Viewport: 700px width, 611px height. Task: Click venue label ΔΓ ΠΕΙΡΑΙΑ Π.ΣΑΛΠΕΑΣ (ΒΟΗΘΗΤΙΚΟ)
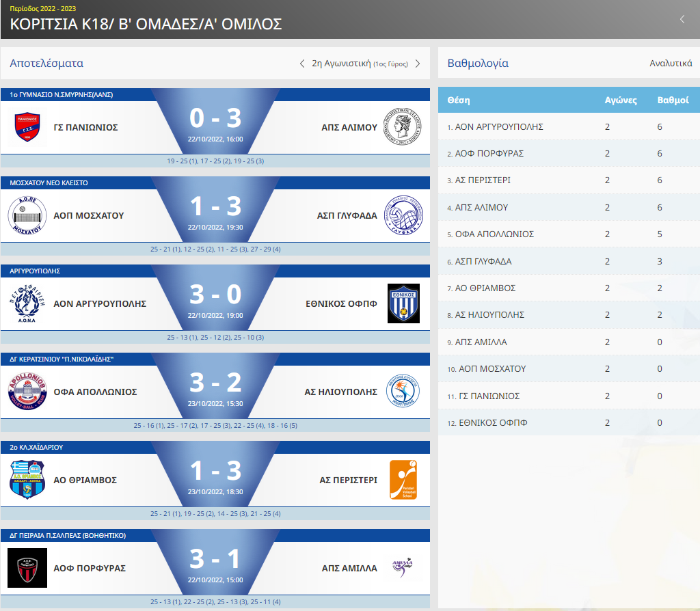(68, 536)
